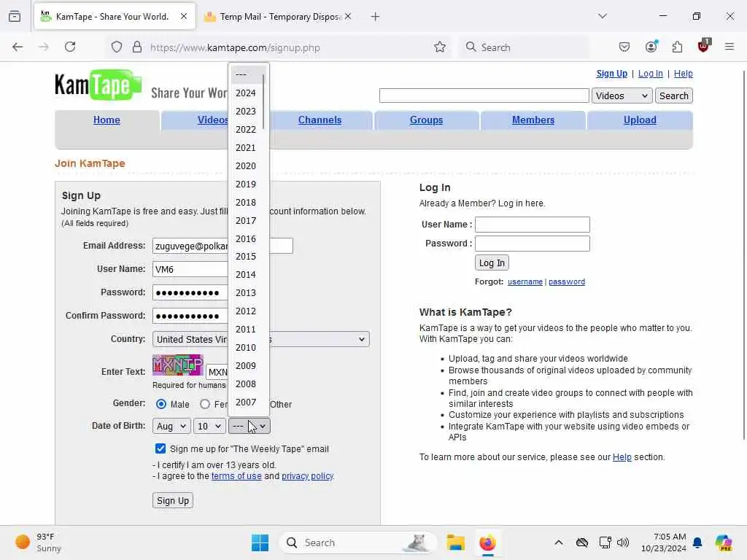The height and width of the screenshot is (560, 747).
Task: Collapse the birth year dropdown
Action: click(249, 426)
